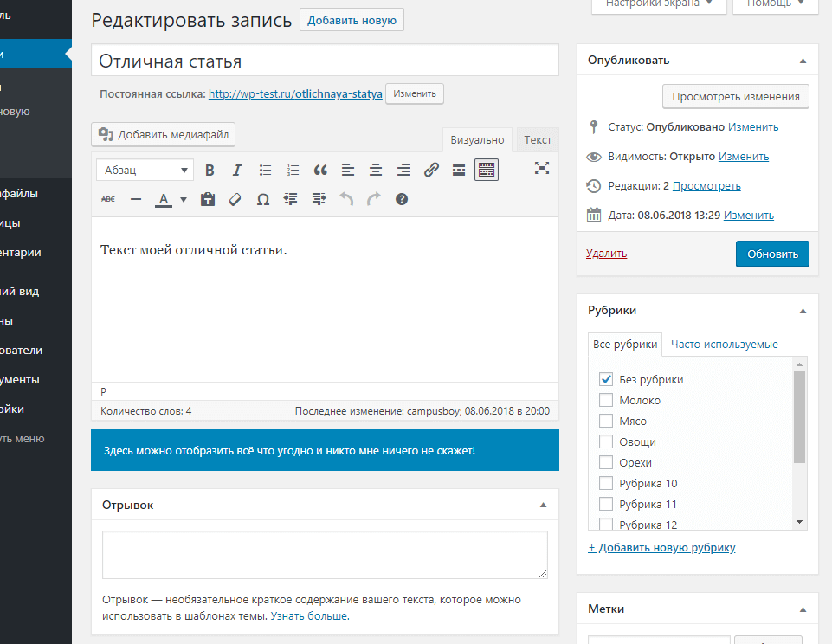The width and height of the screenshot is (832, 644).
Task: Open the text color picker arrow
Action: click(x=184, y=200)
